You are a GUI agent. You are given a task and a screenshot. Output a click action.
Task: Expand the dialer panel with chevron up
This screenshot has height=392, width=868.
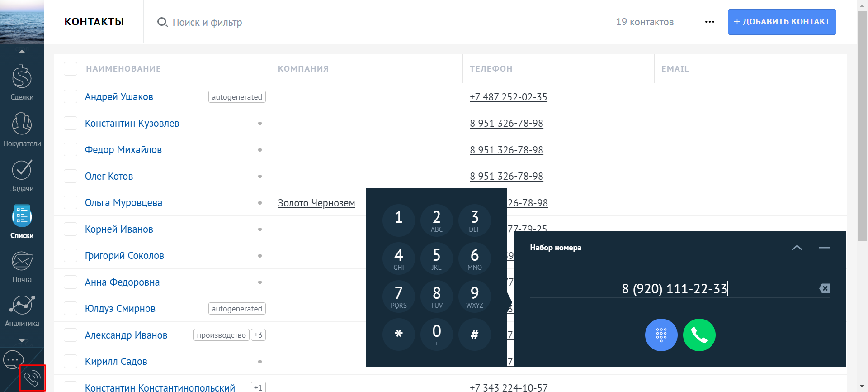pos(797,248)
